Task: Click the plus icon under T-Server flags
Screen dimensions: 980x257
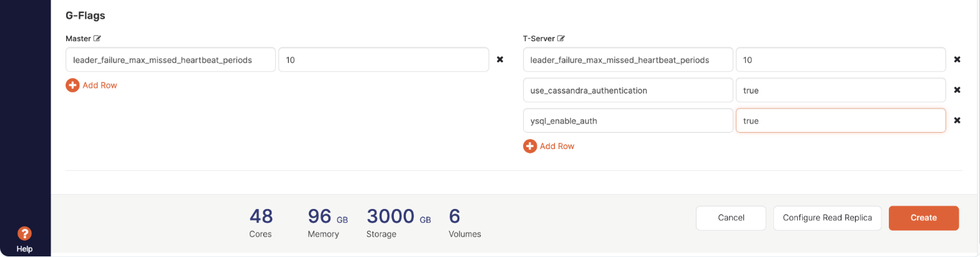Action: [x=530, y=146]
